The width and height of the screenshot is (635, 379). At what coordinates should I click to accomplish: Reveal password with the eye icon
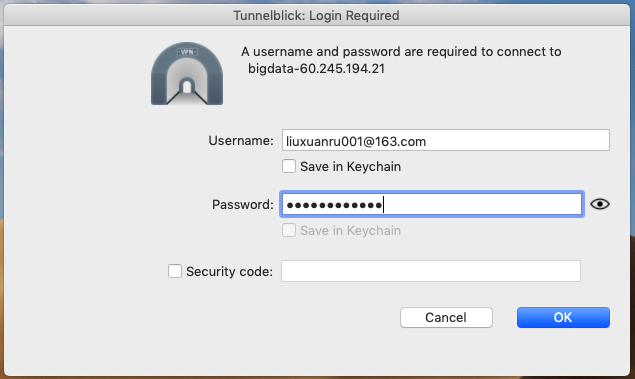pos(600,204)
